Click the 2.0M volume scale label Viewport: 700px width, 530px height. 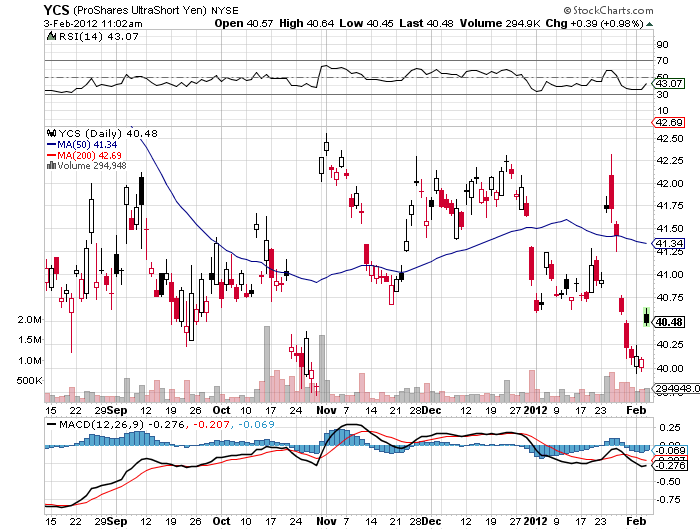(30, 320)
